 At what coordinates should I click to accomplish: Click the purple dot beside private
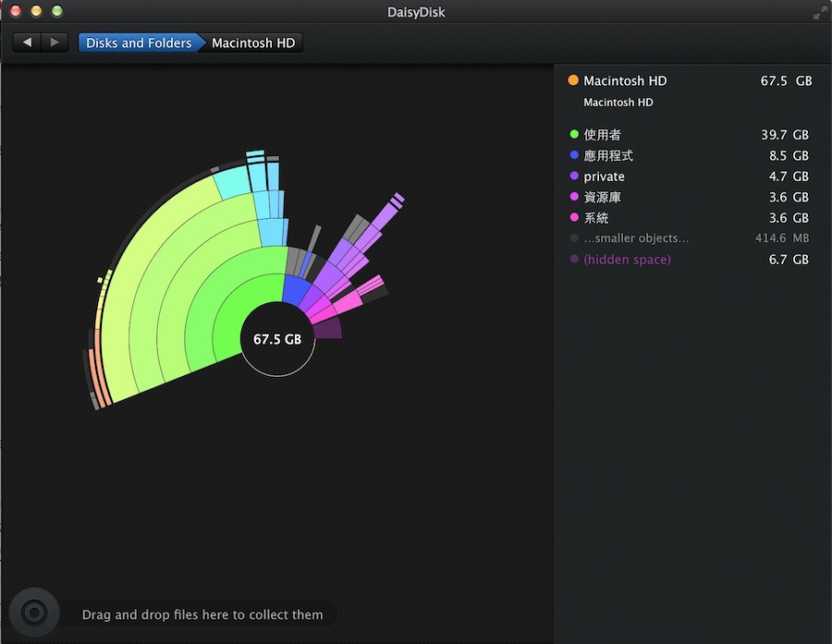(574, 176)
